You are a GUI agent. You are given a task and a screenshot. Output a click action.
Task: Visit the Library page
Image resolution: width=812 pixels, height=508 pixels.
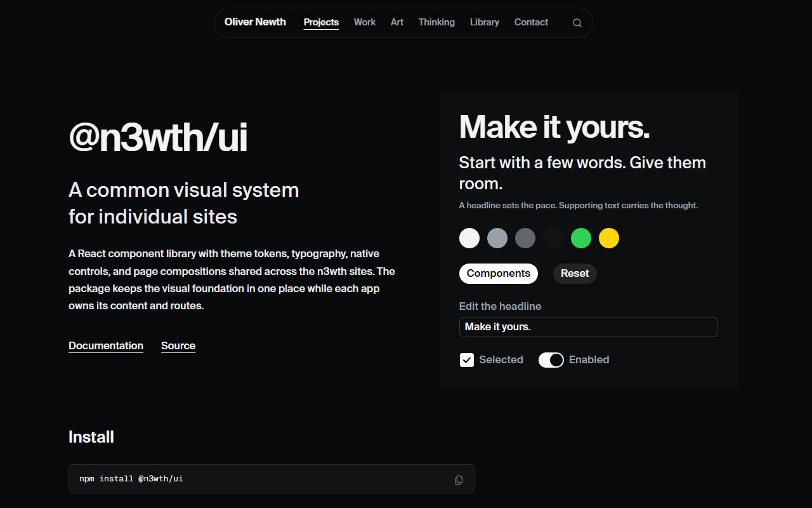click(x=485, y=22)
